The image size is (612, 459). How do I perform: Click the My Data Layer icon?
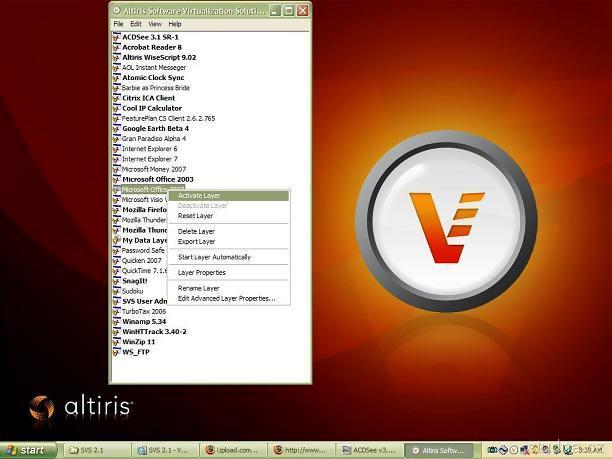coord(116,240)
